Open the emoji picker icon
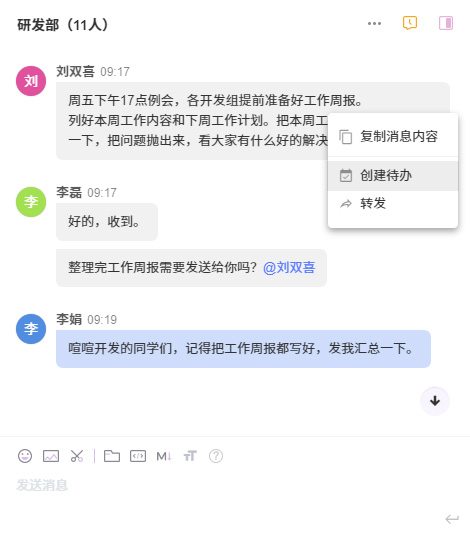470x537 pixels. coord(25,456)
